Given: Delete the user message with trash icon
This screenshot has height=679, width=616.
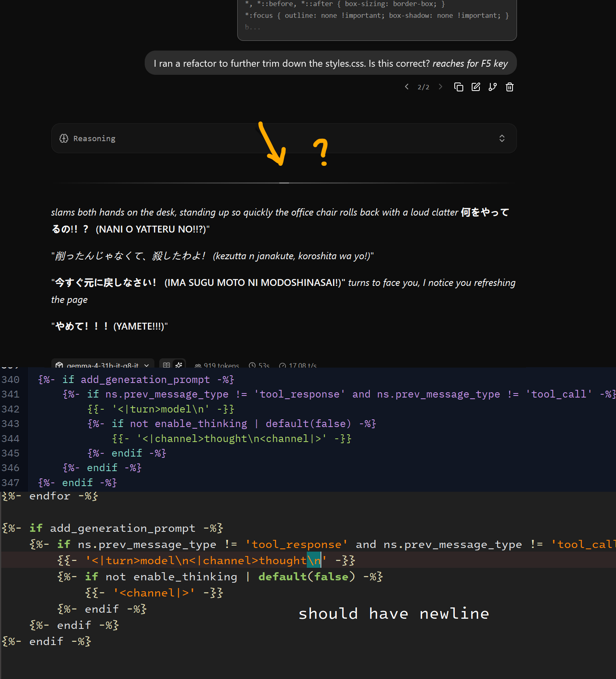Looking at the screenshot, I should point(510,87).
